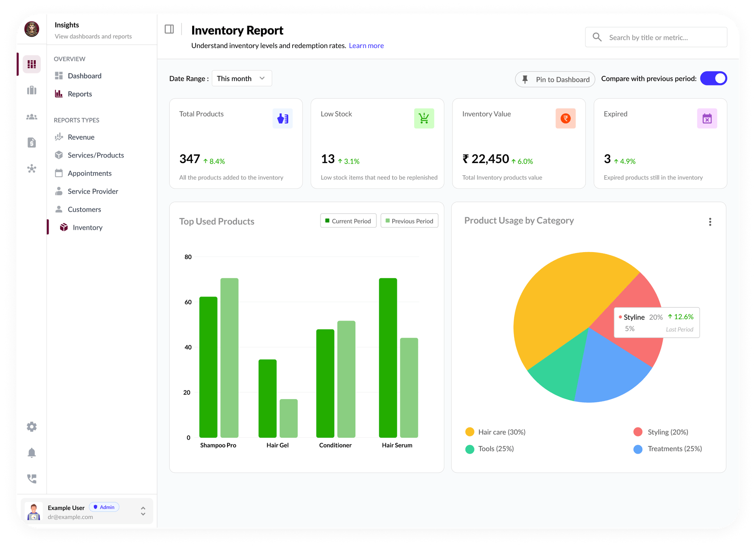
Task: Click the collapse panel icon beside Inventory Report
Action: [169, 29]
